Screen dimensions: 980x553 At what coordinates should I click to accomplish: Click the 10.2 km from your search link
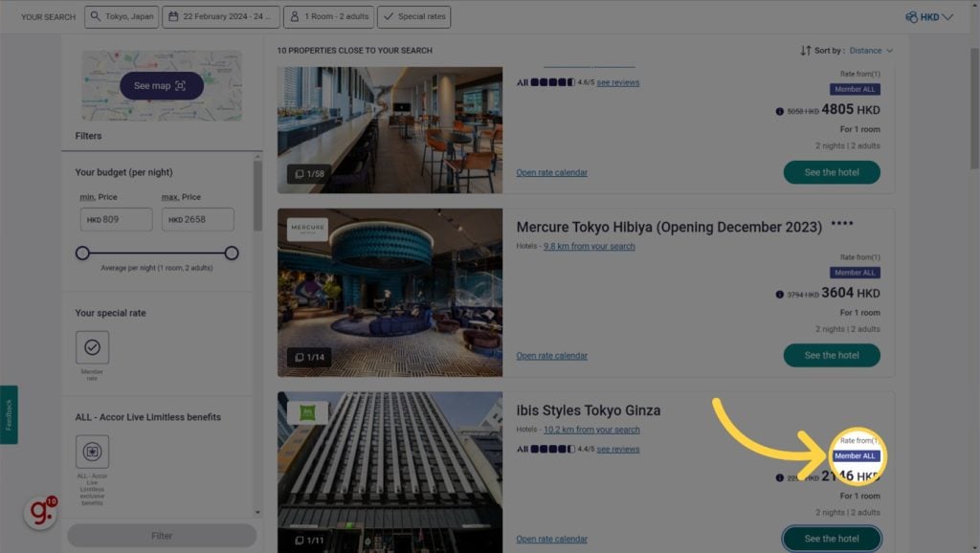click(591, 430)
